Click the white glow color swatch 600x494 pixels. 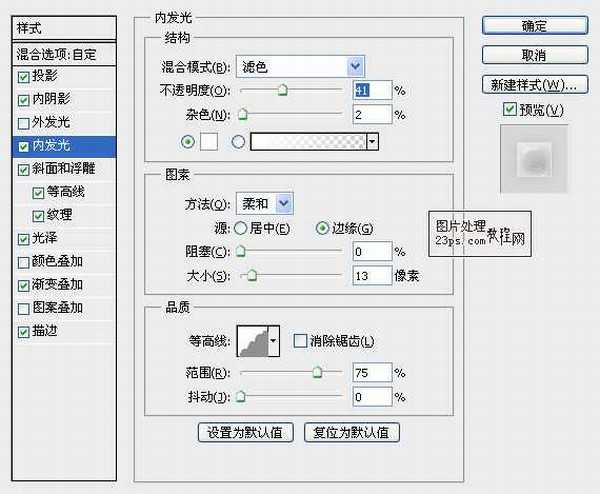(x=209, y=142)
